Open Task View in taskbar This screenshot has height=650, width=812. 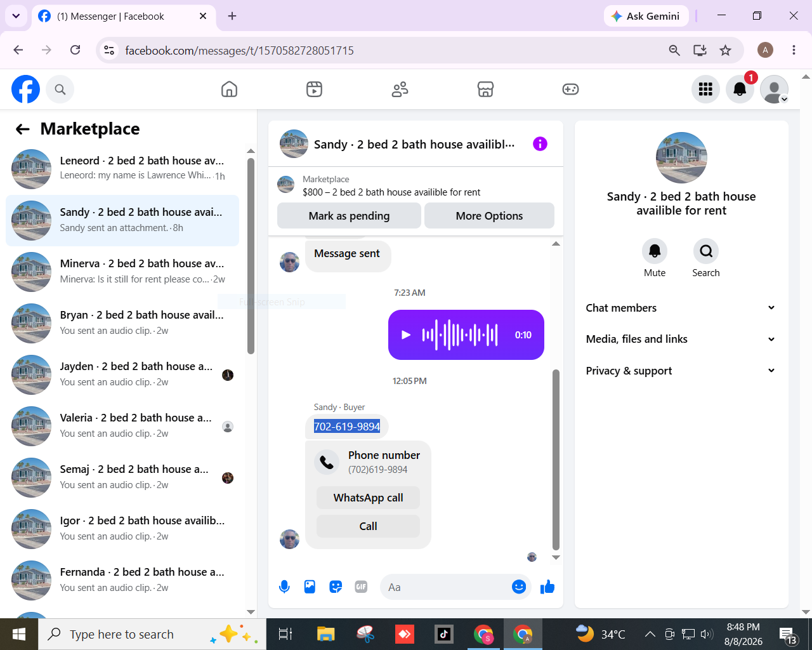click(x=285, y=634)
